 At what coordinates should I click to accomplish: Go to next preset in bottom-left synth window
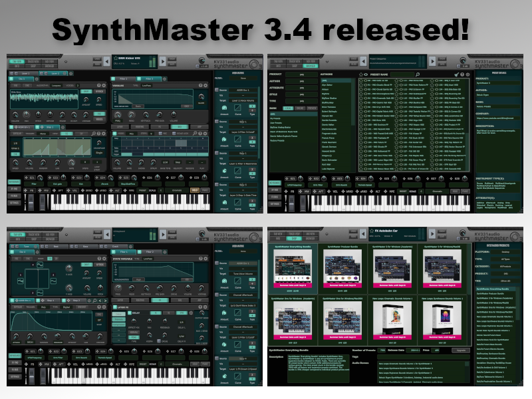[163, 235]
